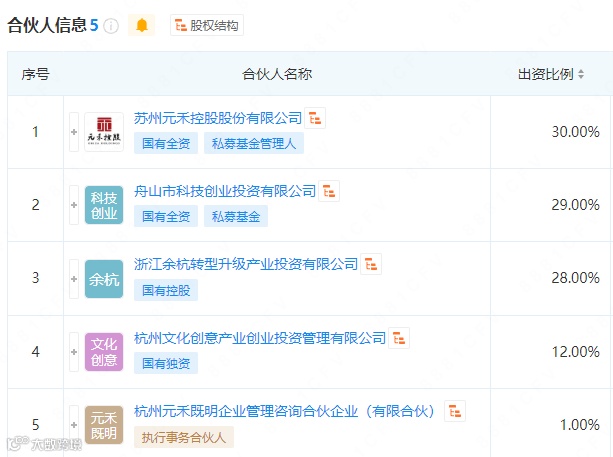Expand row for 舟山市科技创业投资有限公司
The height and width of the screenshot is (457, 613).
[74, 205]
